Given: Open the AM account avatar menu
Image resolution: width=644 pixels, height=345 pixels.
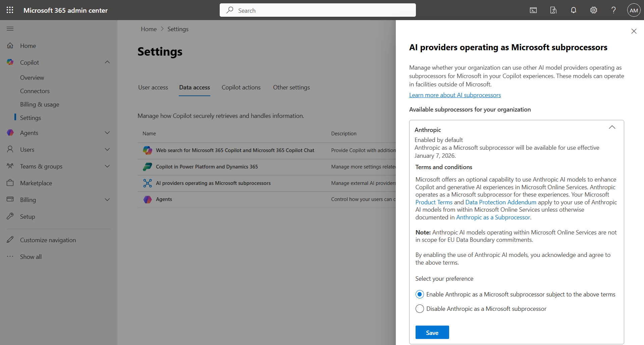Looking at the screenshot, I should coord(634,10).
